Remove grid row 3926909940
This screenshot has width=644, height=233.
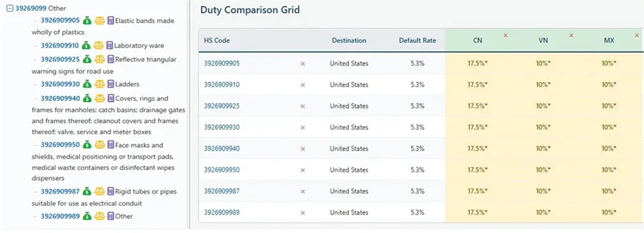coord(303,149)
